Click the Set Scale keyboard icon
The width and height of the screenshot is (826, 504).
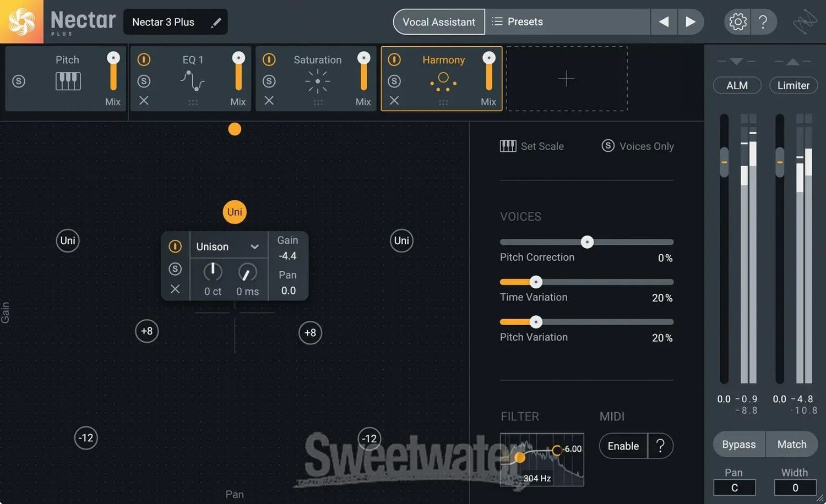pyautogui.click(x=508, y=146)
